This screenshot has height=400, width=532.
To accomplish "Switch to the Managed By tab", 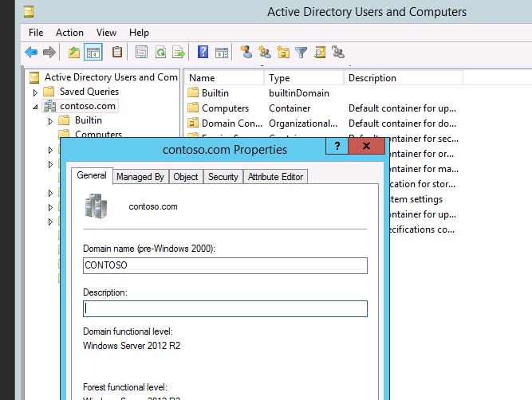I will tap(140, 177).
